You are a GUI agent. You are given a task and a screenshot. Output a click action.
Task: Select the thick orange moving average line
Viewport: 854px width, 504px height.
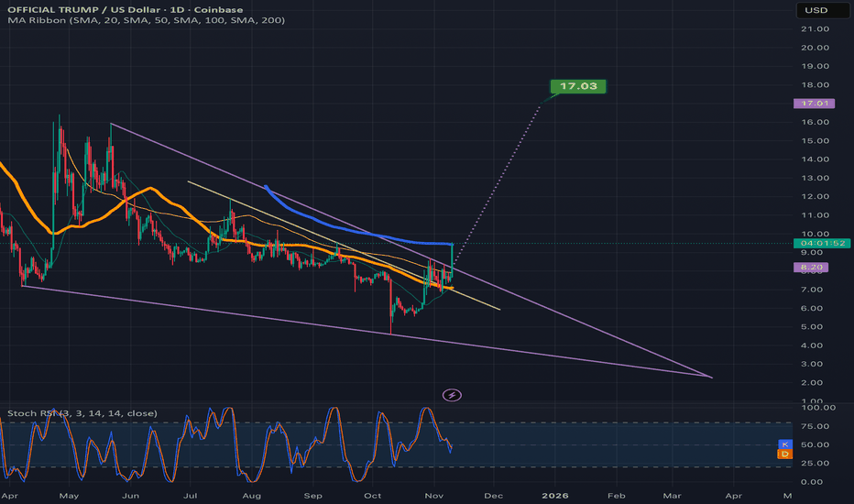pos(156,199)
